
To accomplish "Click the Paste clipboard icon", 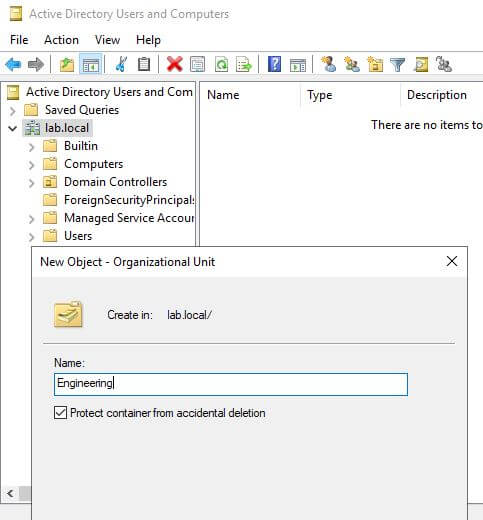I will click(144, 64).
